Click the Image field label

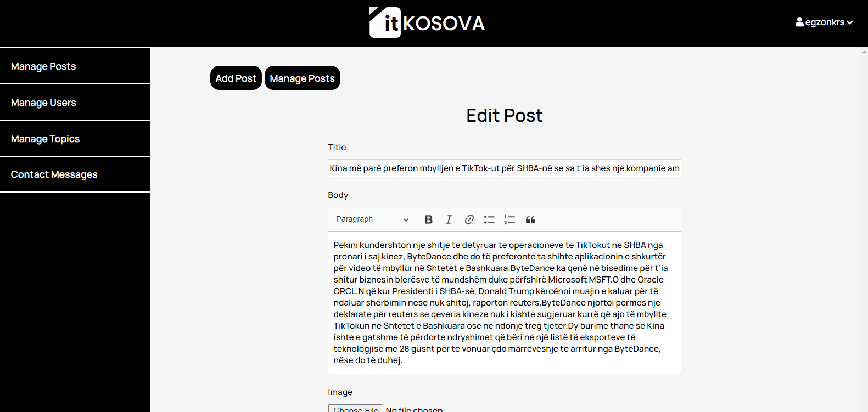coord(340,392)
